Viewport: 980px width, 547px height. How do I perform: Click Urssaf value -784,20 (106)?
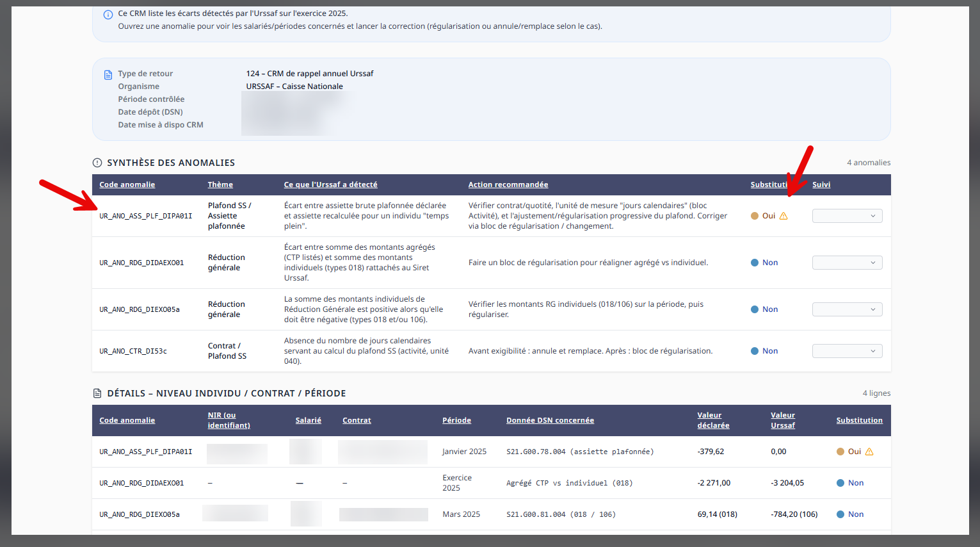click(794, 514)
